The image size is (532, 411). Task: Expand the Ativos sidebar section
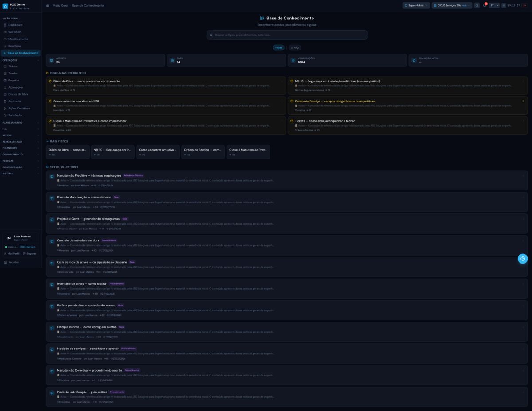click(21, 136)
